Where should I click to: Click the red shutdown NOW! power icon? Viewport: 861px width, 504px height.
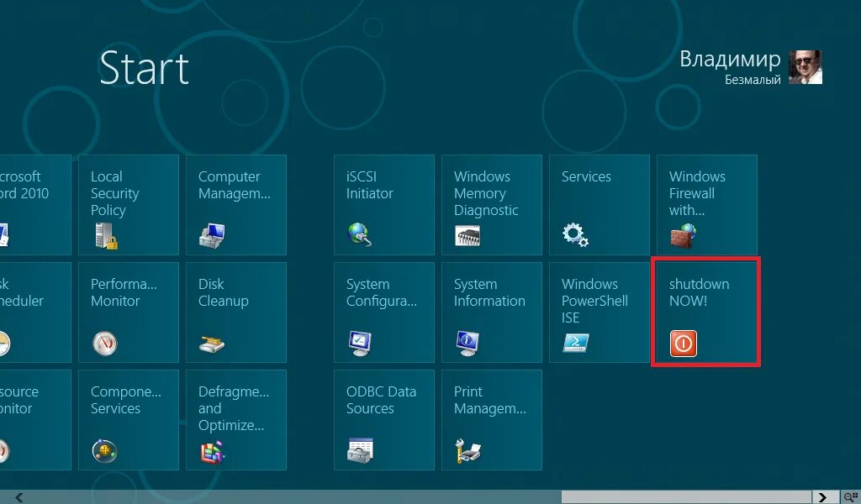[683, 344]
